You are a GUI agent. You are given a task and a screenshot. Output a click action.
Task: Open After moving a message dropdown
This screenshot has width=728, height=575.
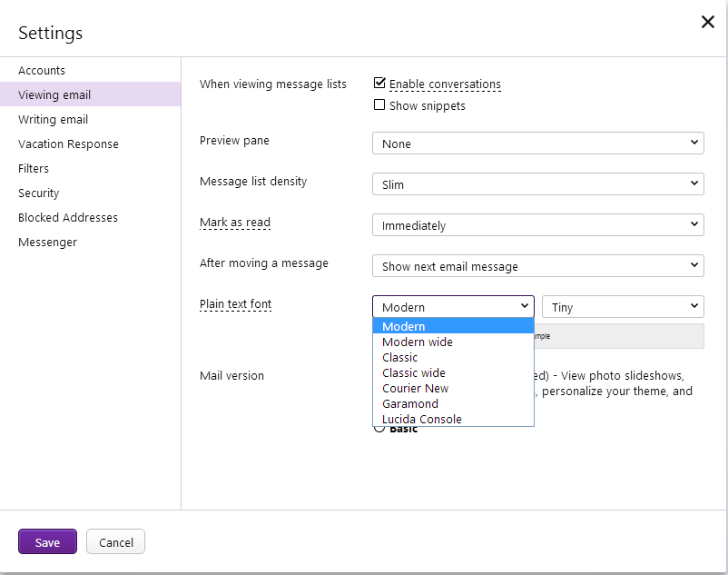(537, 266)
